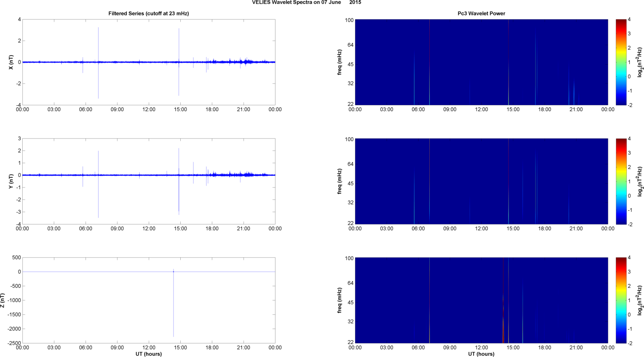Click the '-1000' tick on the Z axis
The height and width of the screenshot is (357, 644).
coord(14,300)
